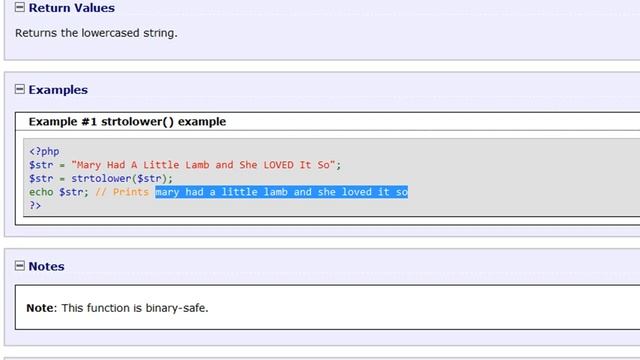Click the Examples heading text

(x=58, y=90)
